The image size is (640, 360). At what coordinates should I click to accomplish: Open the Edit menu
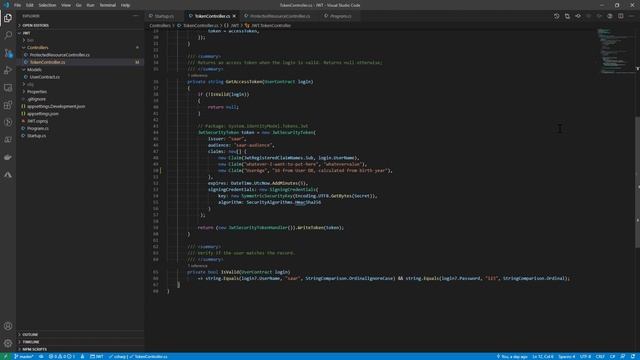coord(30,5)
